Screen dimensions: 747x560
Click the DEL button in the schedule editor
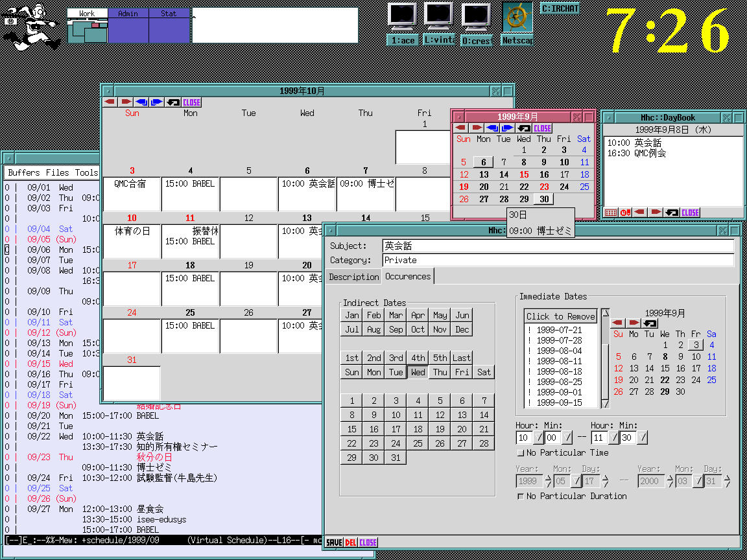click(x=351, y=542)
